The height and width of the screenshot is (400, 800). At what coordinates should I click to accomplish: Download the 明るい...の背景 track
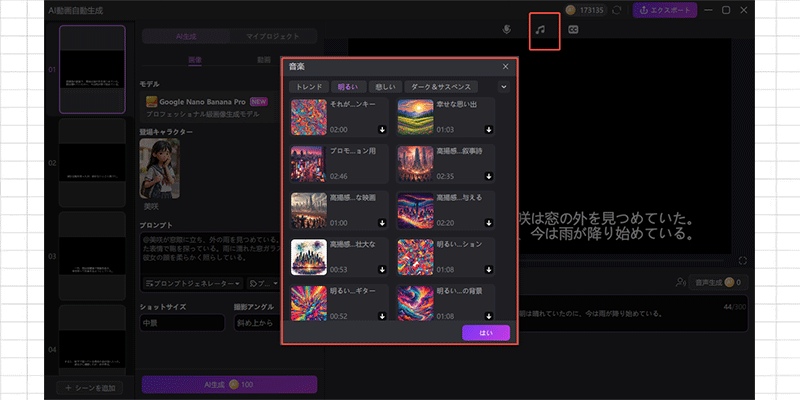coord(489,316)
